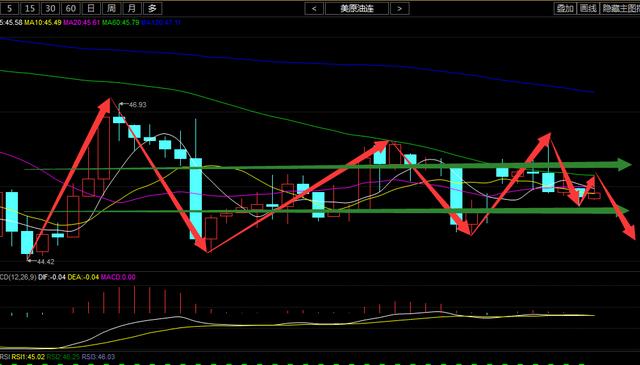Switch to the 15-minute chart period
This screenshot has width=640, height=365.
(x=29, y=8)
